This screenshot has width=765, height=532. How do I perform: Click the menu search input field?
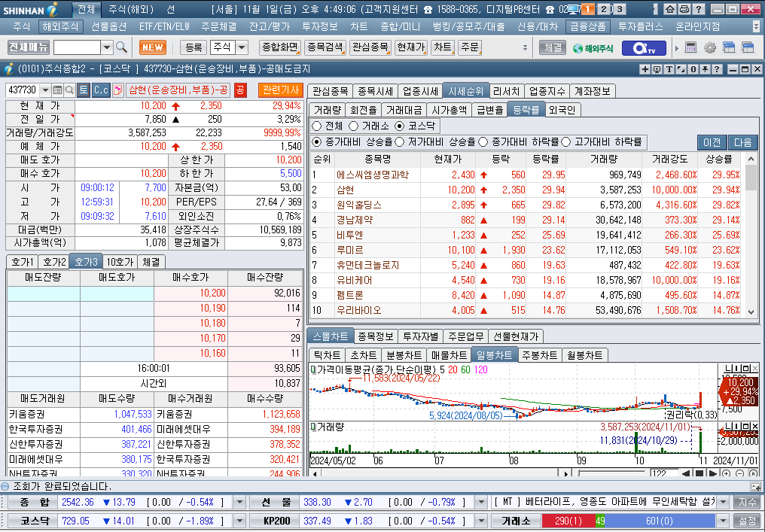click(77, 48)
